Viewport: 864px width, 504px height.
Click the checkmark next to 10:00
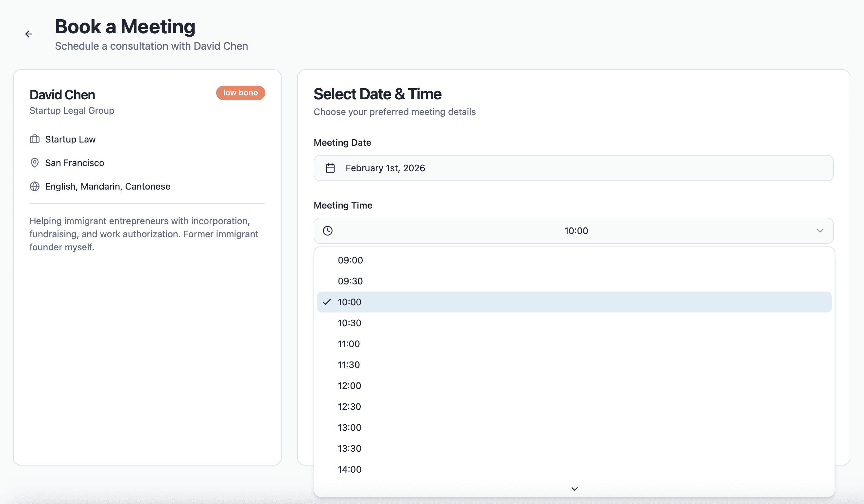click(x=327, y=302)
